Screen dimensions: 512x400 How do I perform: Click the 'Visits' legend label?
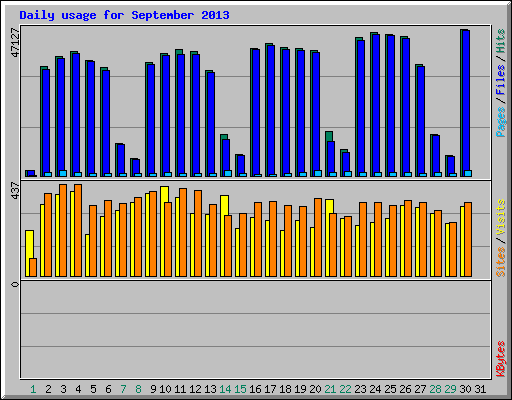click(500, 217)
